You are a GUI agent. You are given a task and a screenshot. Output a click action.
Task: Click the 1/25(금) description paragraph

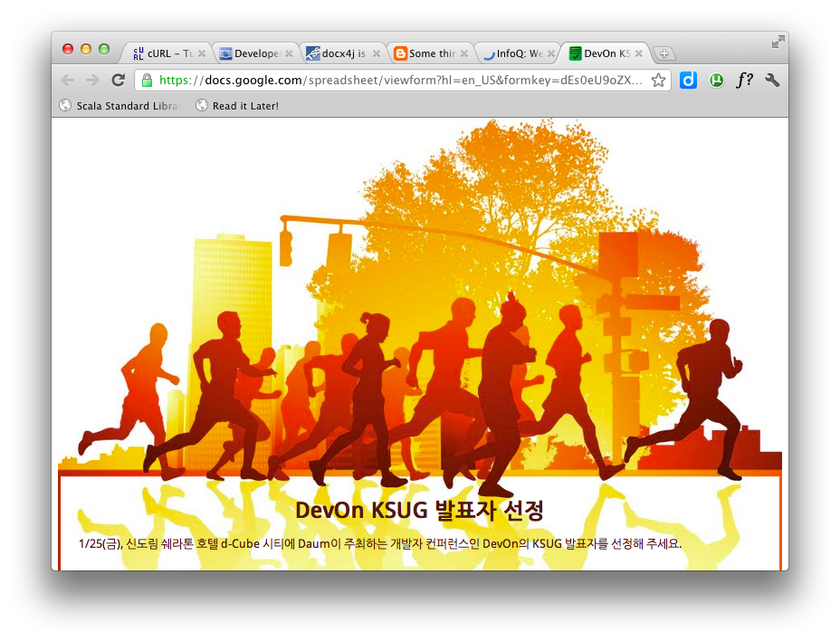380,543
